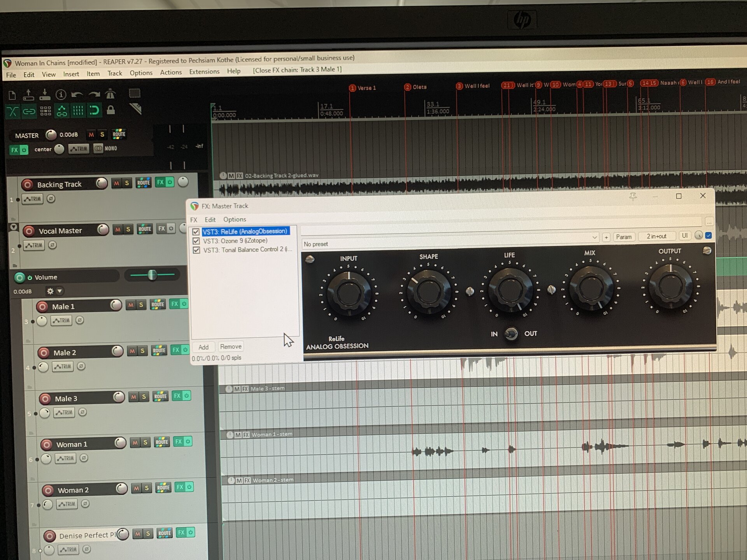Viewport: 747px width, 560px height.
Task: Expand the preset dropdown arrow
Action: [x=594, y=237]
